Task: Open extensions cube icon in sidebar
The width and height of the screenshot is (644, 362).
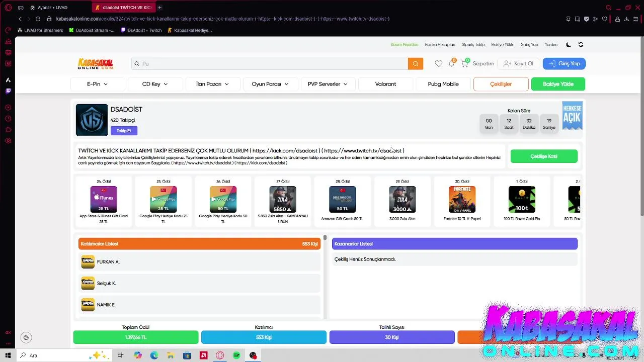Action: [8, 130]
